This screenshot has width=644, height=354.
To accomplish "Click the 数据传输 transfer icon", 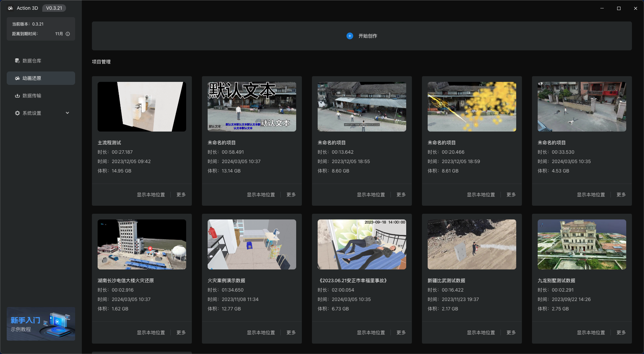I will click(x=17, y=96).
